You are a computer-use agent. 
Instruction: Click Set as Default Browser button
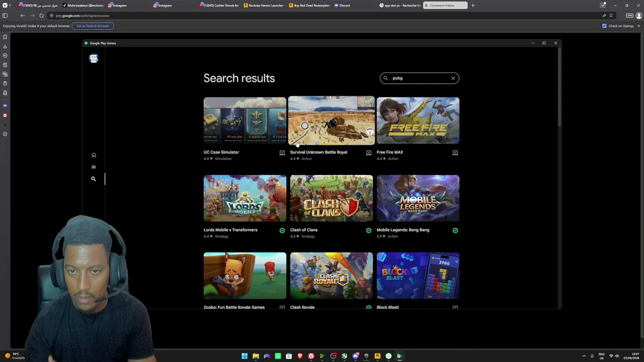pyautogui.click(x=93, y=26)
